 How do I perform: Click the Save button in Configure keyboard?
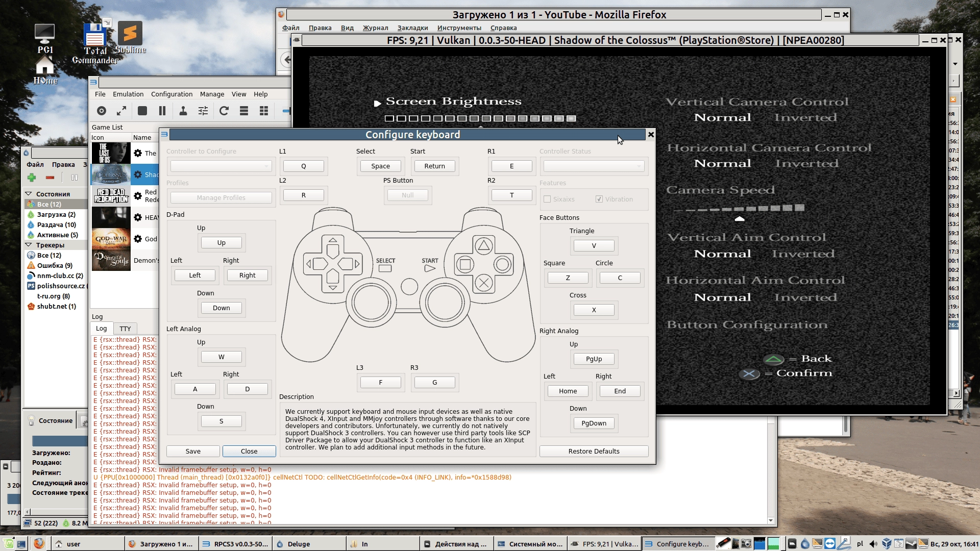pos(193,451)
